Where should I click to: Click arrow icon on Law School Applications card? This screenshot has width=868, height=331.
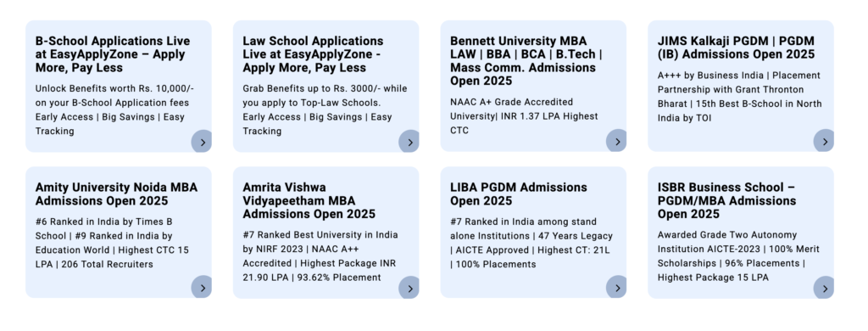pyautogui.click(x=409, y=142)
